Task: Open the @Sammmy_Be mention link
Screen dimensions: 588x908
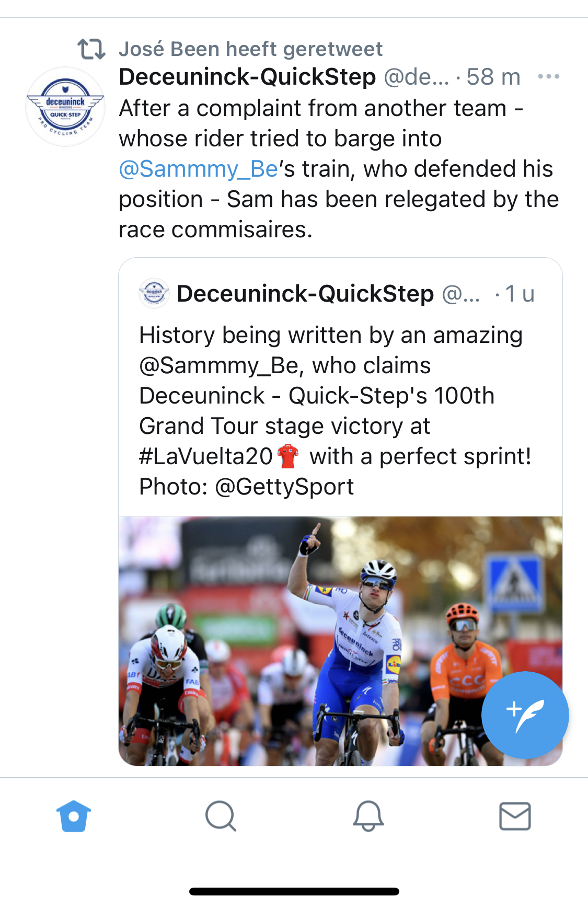Action: click(x=199, y=169)
